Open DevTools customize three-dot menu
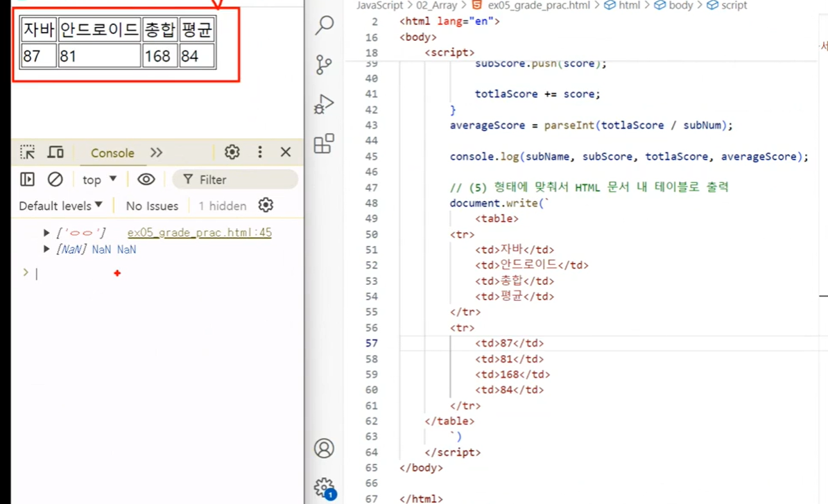 click(260, 152)
